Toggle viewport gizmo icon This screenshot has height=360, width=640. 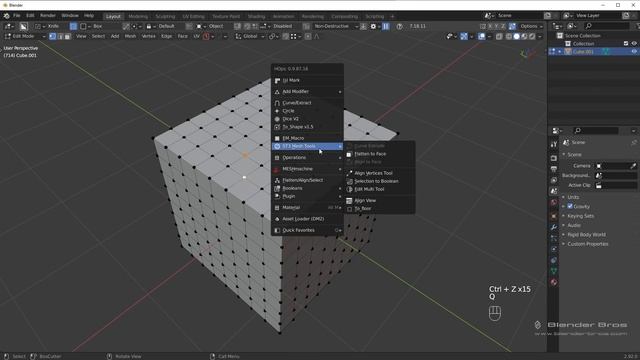point(464,36)
